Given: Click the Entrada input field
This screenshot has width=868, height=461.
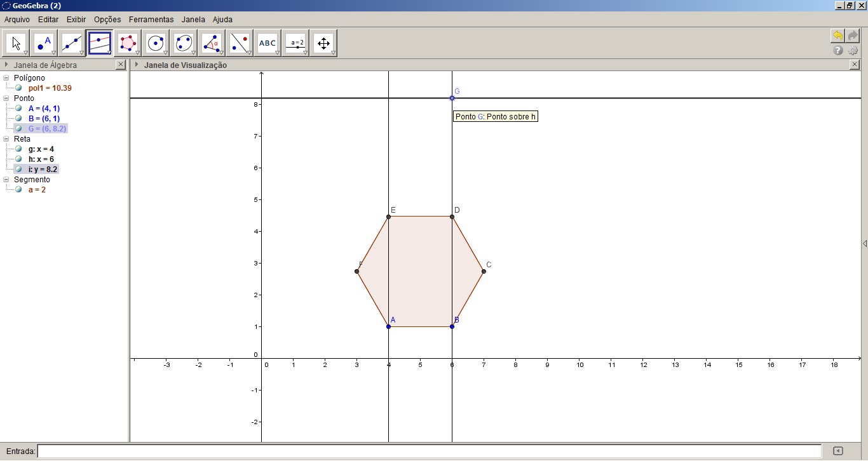Looking at the screenshot, I should pyautogui.click(x=430, y=451).
